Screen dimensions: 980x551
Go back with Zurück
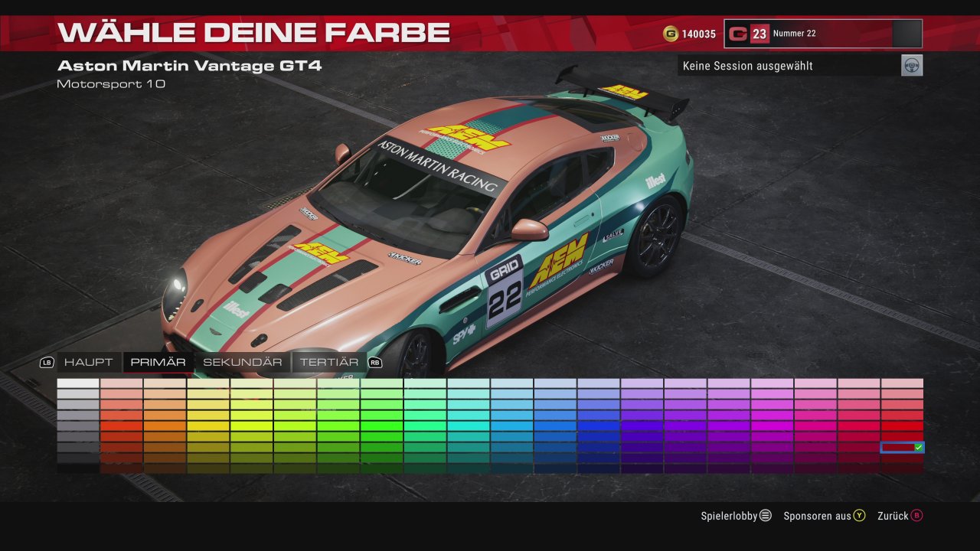(893, 516)
